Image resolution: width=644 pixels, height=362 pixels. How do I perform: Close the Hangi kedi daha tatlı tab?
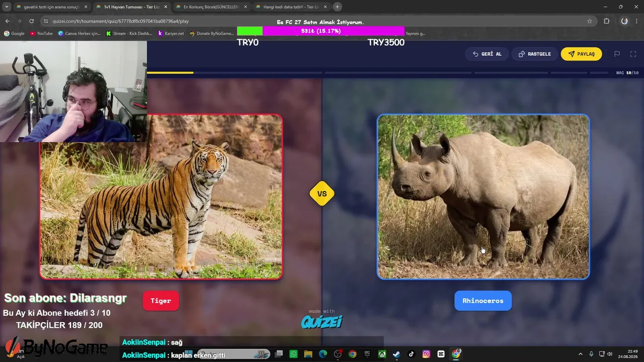[325, 7]
